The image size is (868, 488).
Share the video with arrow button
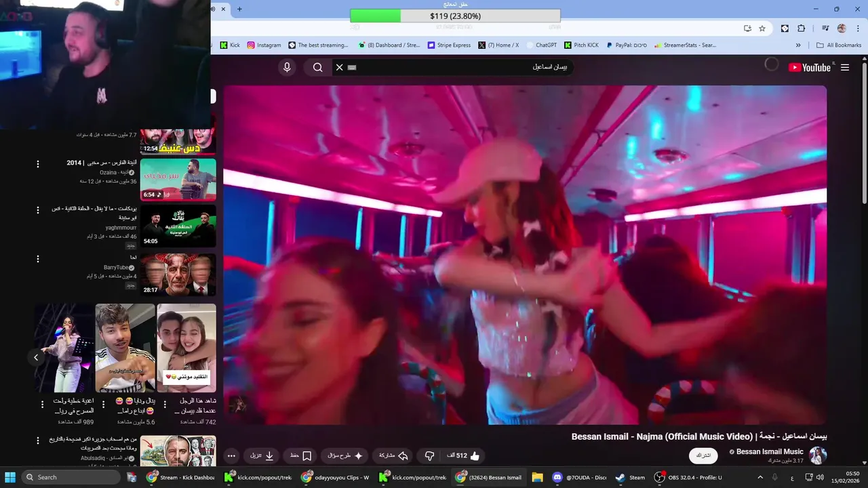coord(393,455)
